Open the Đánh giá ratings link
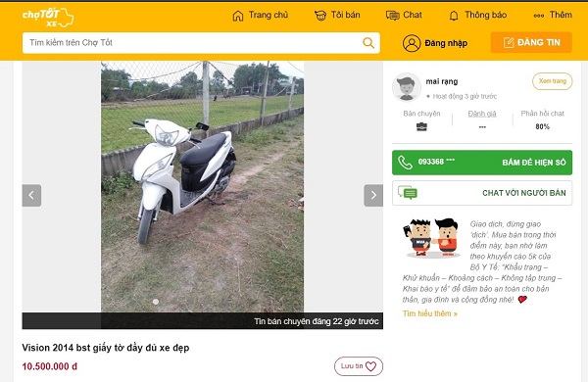The height and width of the screenshot is (382, 588). (x=482, y=114)
